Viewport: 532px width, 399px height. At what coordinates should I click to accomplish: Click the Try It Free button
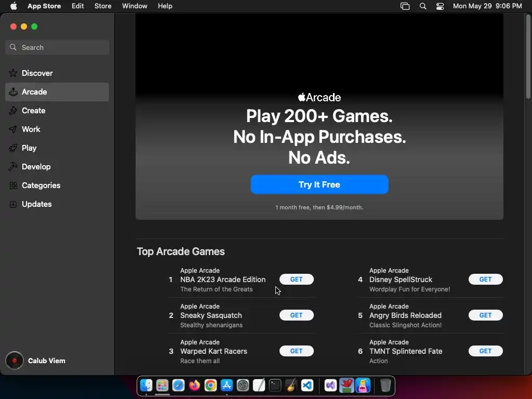(x=320, y=184)
